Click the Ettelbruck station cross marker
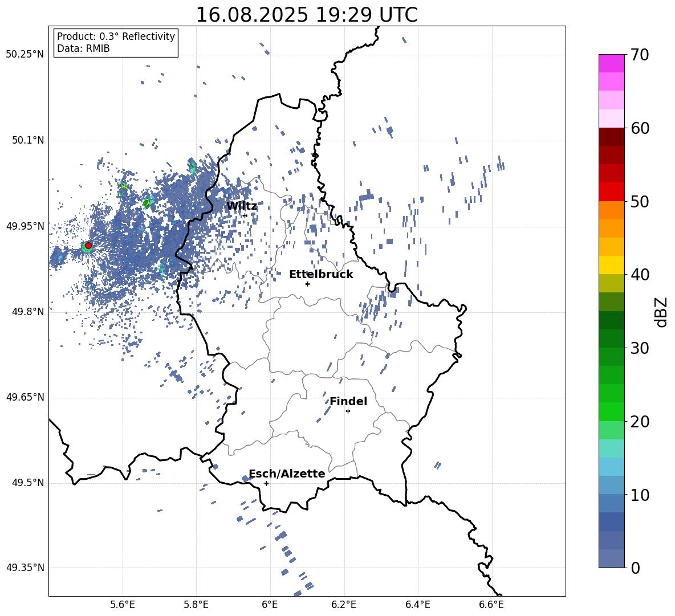Viewport: 675px width, 616px height. pos(307,284)
